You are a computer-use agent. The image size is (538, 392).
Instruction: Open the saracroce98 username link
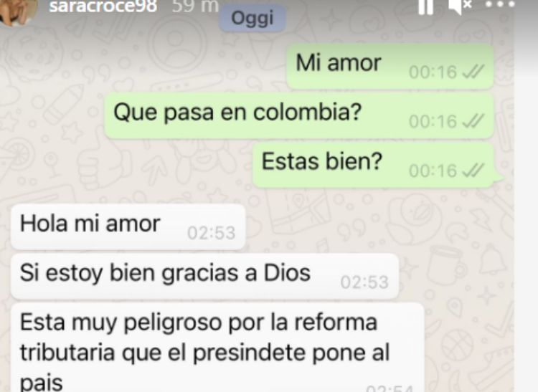103,6
